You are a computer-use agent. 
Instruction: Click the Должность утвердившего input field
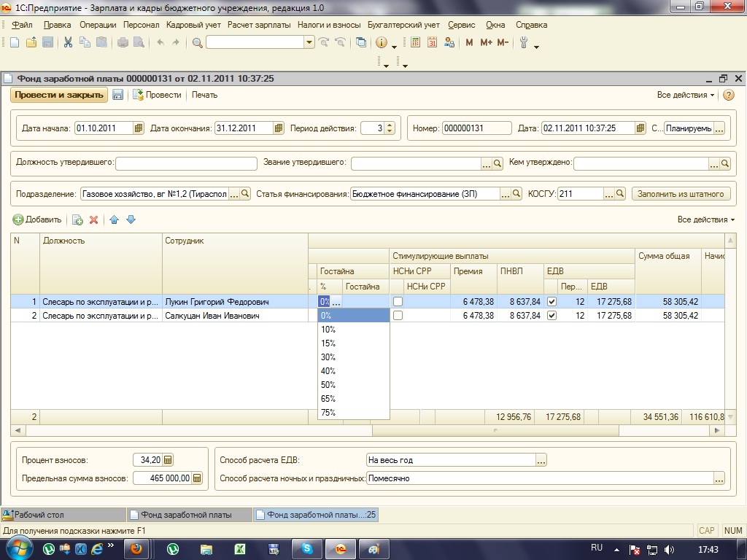(186, 163)
